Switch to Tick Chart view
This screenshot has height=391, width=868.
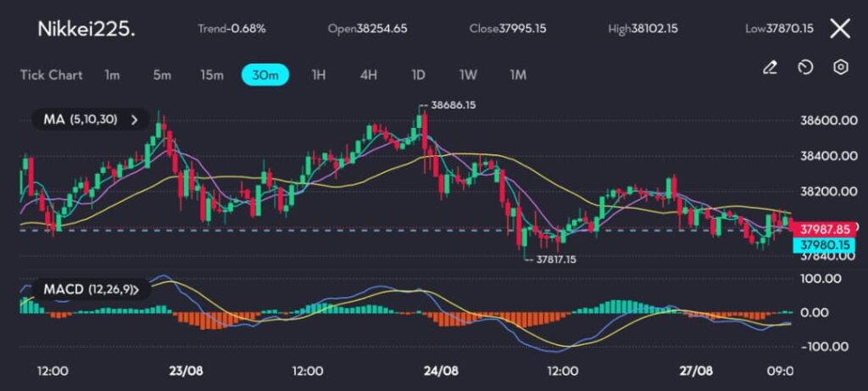coord(52,75)
